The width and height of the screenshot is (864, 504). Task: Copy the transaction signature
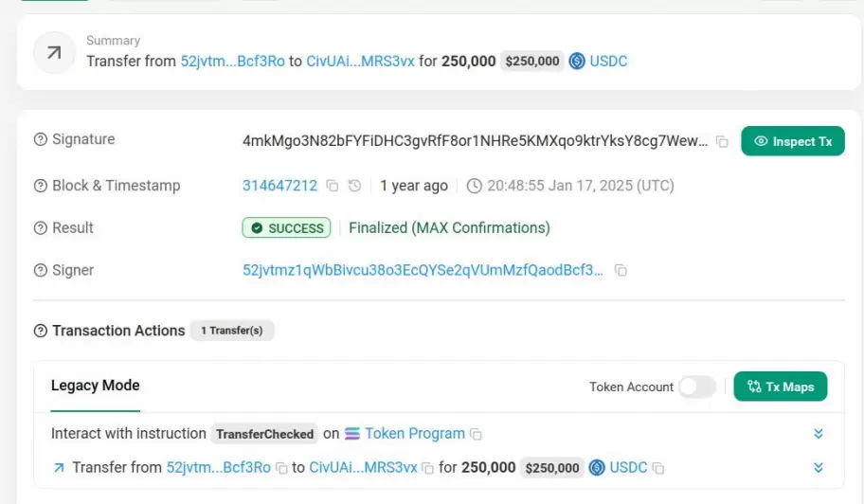[x=722, y=141]
